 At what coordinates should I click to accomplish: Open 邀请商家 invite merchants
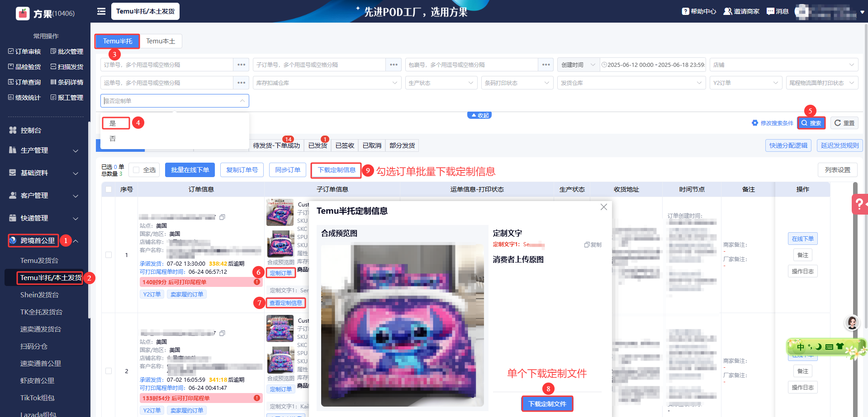tap(741, 11)
